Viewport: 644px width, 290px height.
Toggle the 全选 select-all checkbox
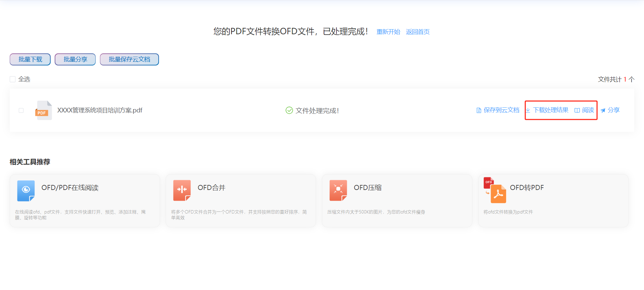13,79
